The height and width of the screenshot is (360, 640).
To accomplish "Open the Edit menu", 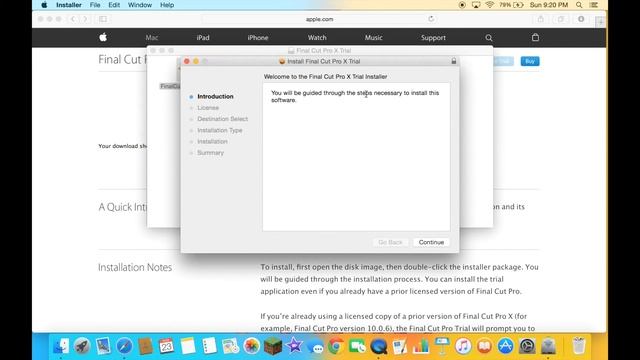I will pos(114,5).
